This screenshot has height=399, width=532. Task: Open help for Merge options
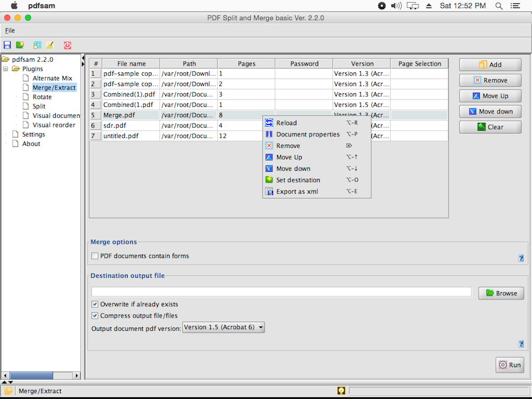[521, 258]
